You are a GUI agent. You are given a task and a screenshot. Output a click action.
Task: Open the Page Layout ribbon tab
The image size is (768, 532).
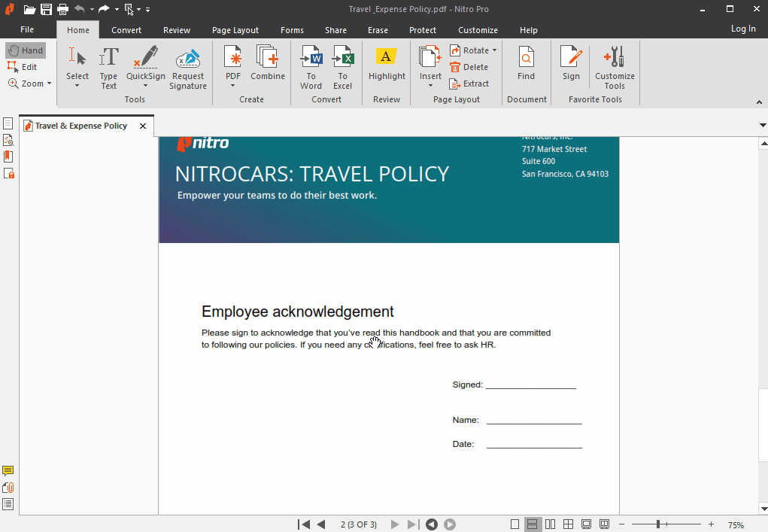tap(235, 30)
